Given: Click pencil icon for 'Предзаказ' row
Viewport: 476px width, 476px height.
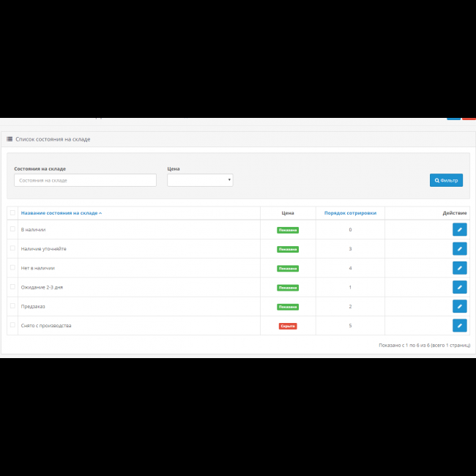Looking at the screenshot, I should click(x=459, y=306).
